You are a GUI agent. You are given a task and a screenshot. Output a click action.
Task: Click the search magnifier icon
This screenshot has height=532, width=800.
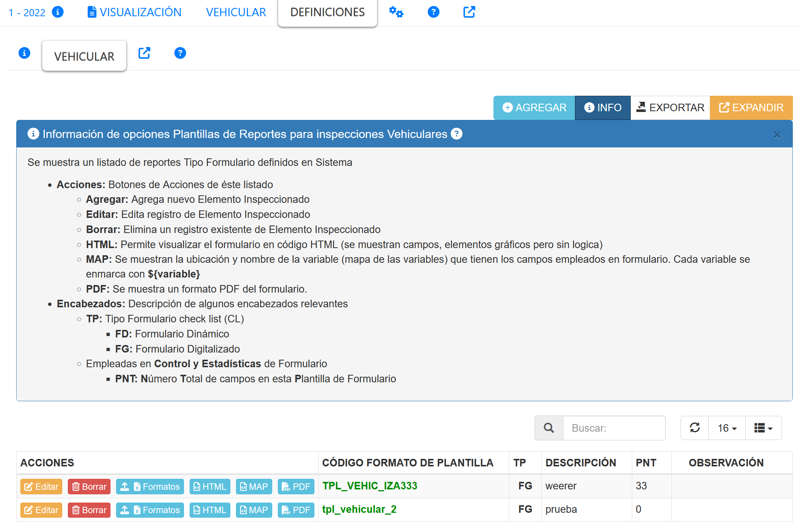click(x=549, y=428)
